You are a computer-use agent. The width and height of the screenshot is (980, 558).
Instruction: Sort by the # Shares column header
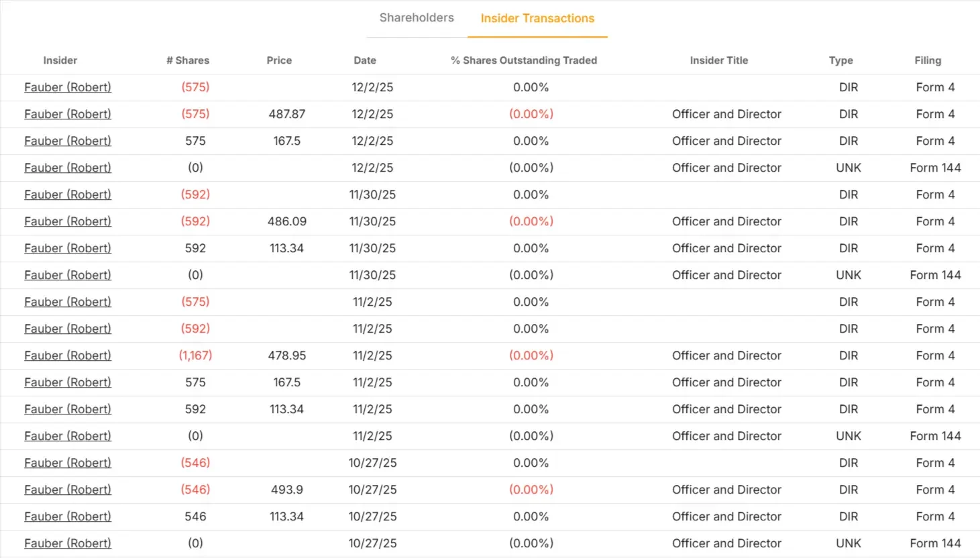(x=188, y=60)
